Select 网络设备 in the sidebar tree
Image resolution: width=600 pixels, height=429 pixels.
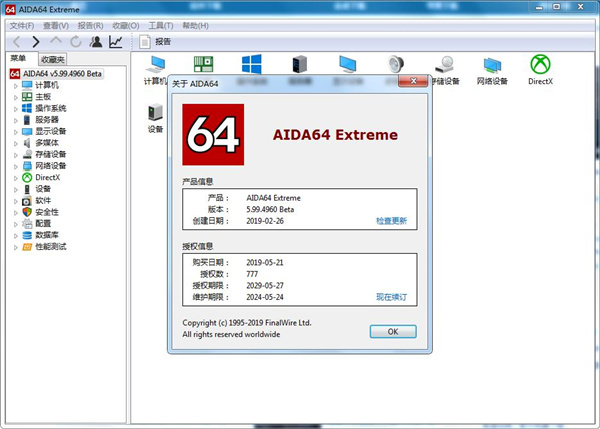point(51,166)
